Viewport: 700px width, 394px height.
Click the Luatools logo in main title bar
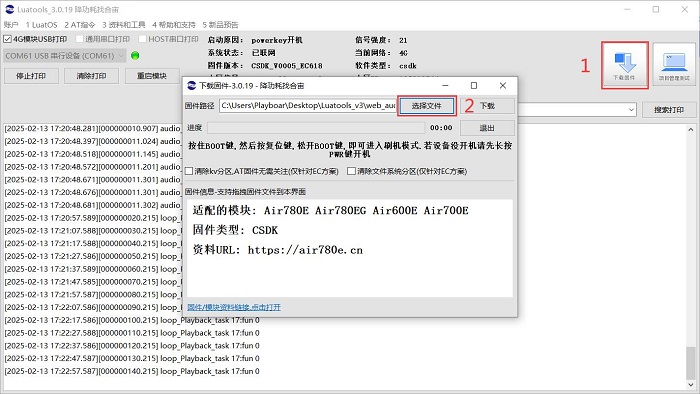(9, 9)
